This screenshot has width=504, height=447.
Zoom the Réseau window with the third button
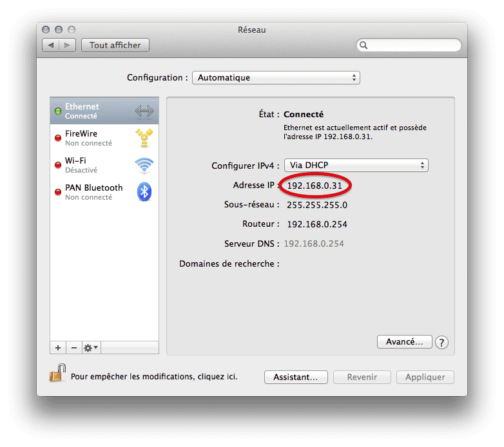[72, 30]
